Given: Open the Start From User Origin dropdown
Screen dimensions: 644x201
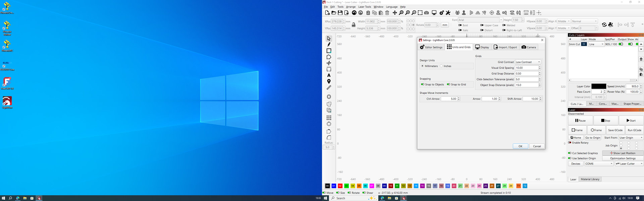Looking at the screenshot, I should (631, 138).
